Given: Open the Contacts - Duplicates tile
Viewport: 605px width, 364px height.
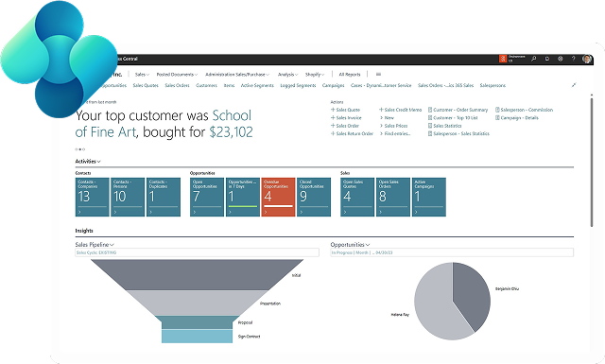Looking at the screenshot, I should click(x=164, y=197).
